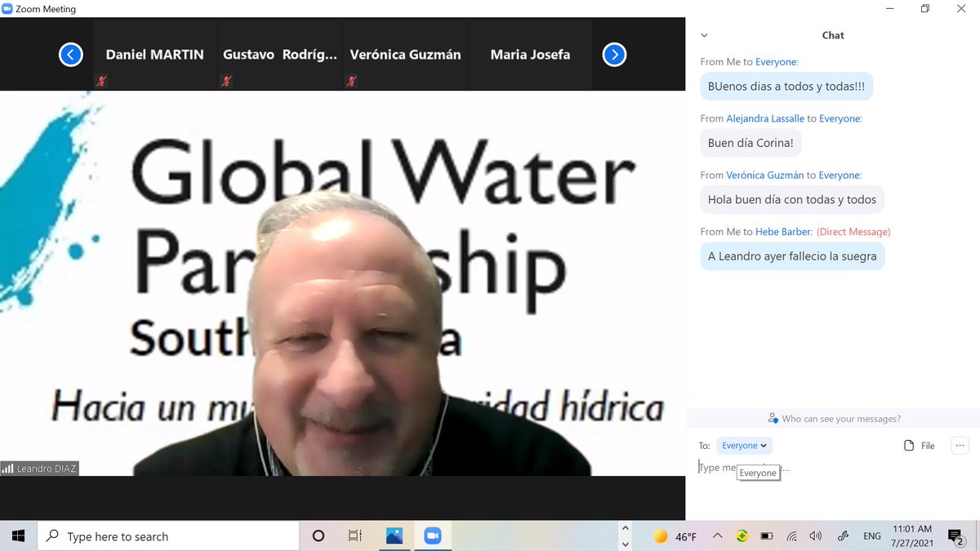Click Hebe Barber recipient name in chat

click(x=783, y=232)
